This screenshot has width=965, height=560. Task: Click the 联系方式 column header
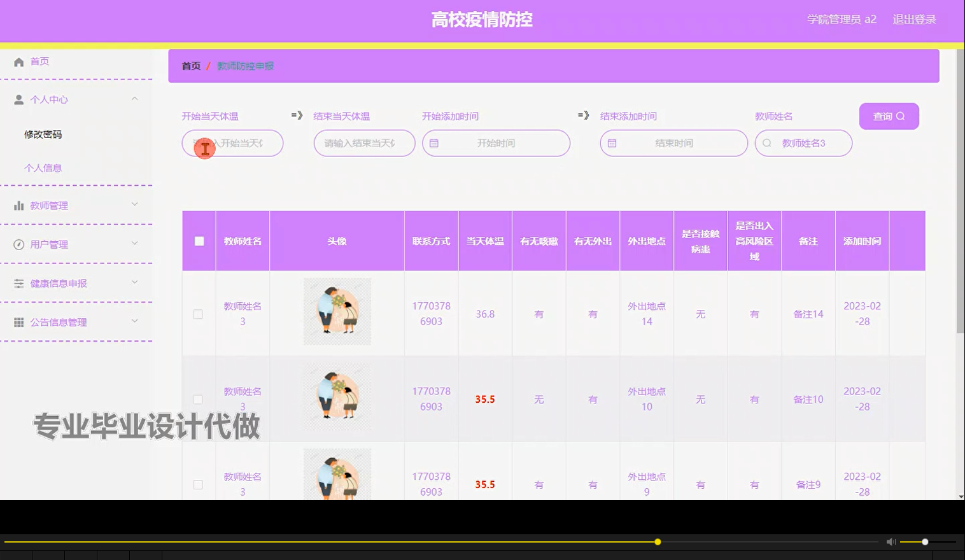(x=431, y=241)
